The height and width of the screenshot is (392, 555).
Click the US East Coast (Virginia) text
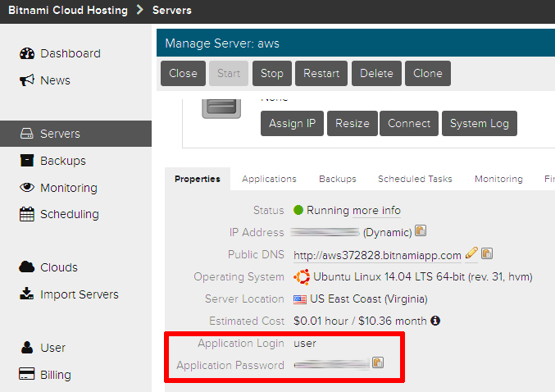coord(368,299)
